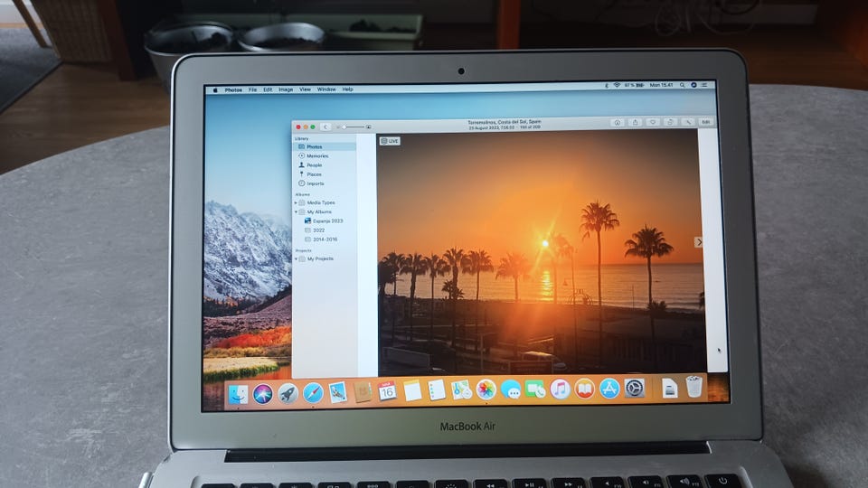Click the Edit button in Photos
Viewport: 868px width, 488px height.
(706, 122)
